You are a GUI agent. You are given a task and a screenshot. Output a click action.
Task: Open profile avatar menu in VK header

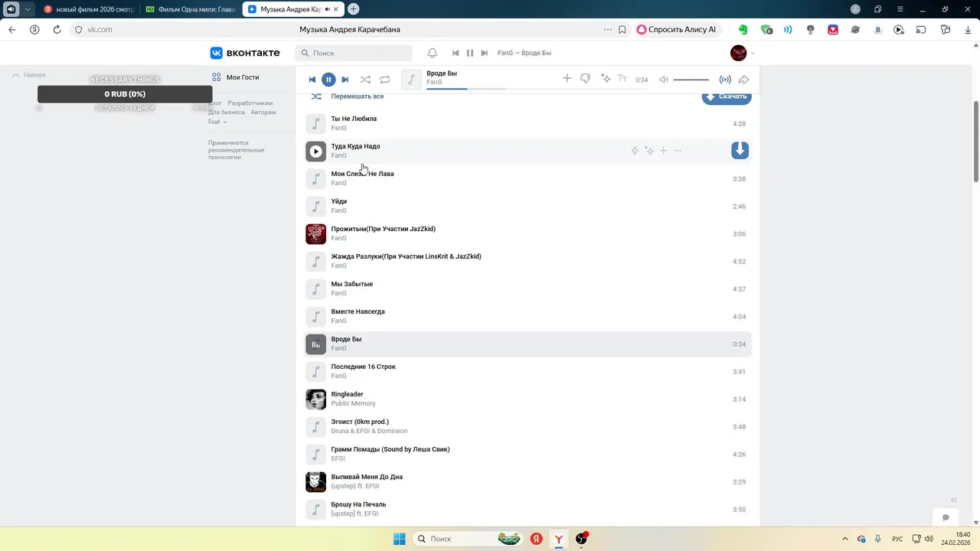tap(742, 53)
